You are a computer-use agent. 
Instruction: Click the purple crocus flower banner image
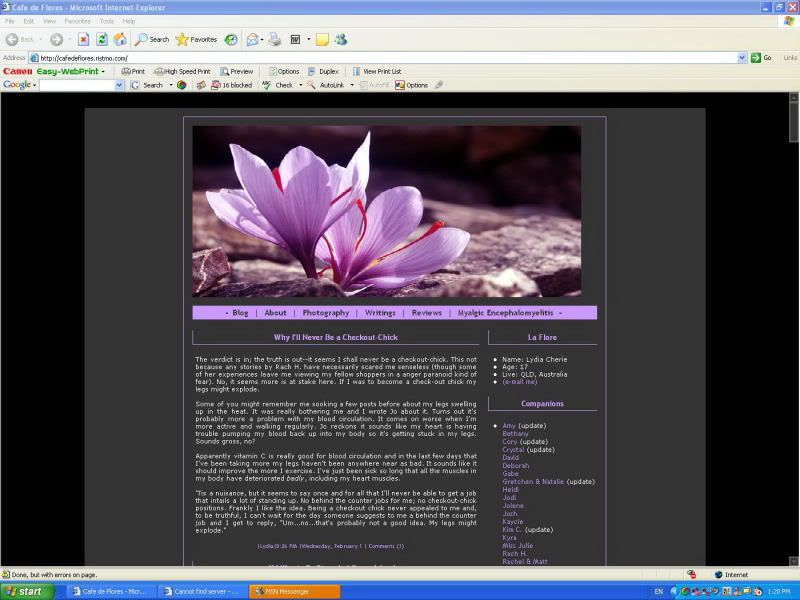pos(387,211)
